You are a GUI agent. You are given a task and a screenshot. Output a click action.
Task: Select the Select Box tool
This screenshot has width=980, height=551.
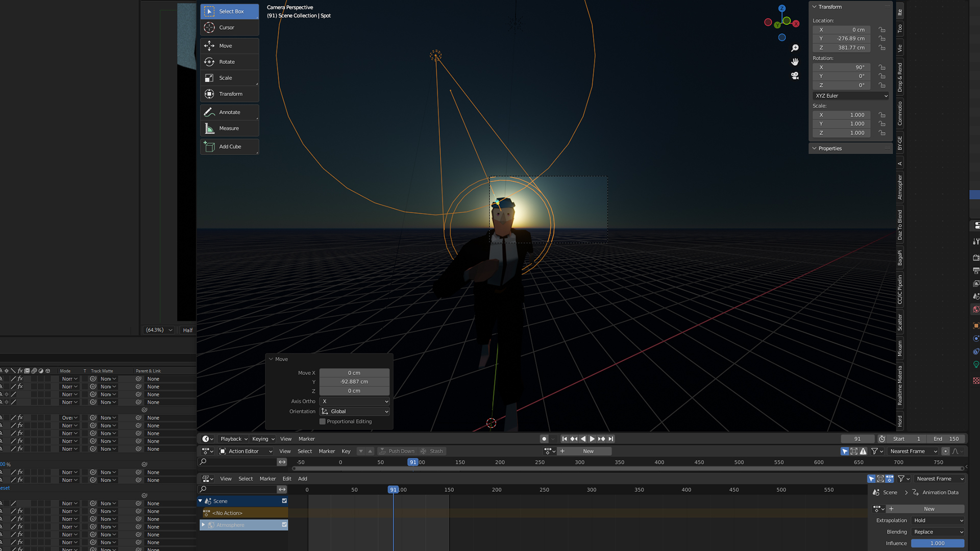click(230, 11)
